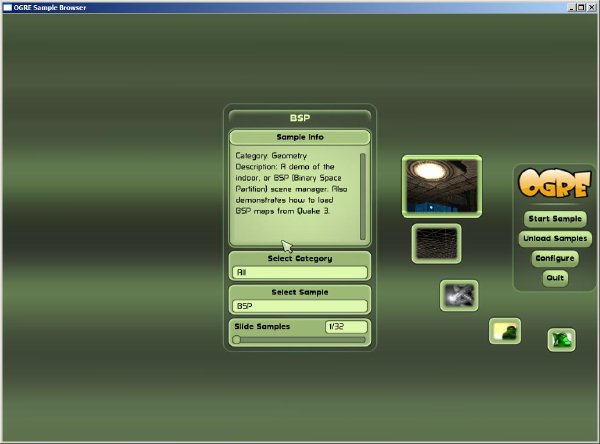This screenshot has width=600, height=444.
Task: Click the OGRE Sample Browser window icon
Action: [x=7, y=7]
